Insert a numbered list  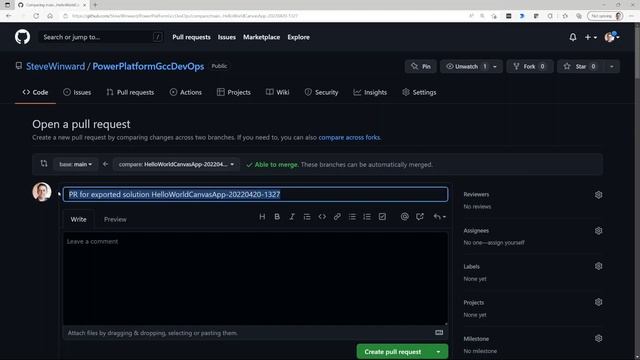point(367,217)
